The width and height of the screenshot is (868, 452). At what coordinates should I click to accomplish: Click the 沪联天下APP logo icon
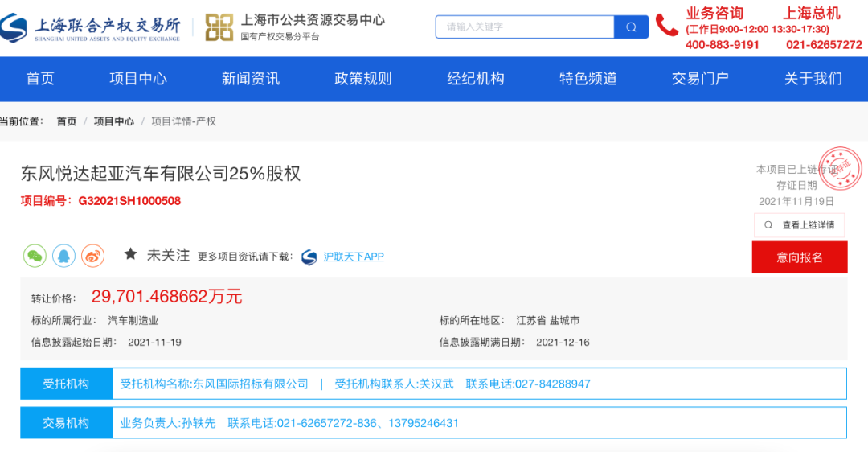click(309, 257)
